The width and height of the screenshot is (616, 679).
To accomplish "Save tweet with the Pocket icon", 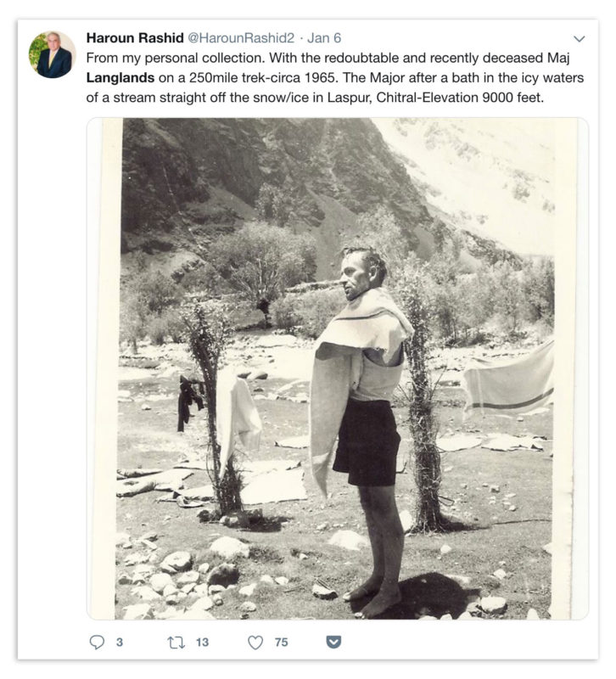I will pos(333,642).
